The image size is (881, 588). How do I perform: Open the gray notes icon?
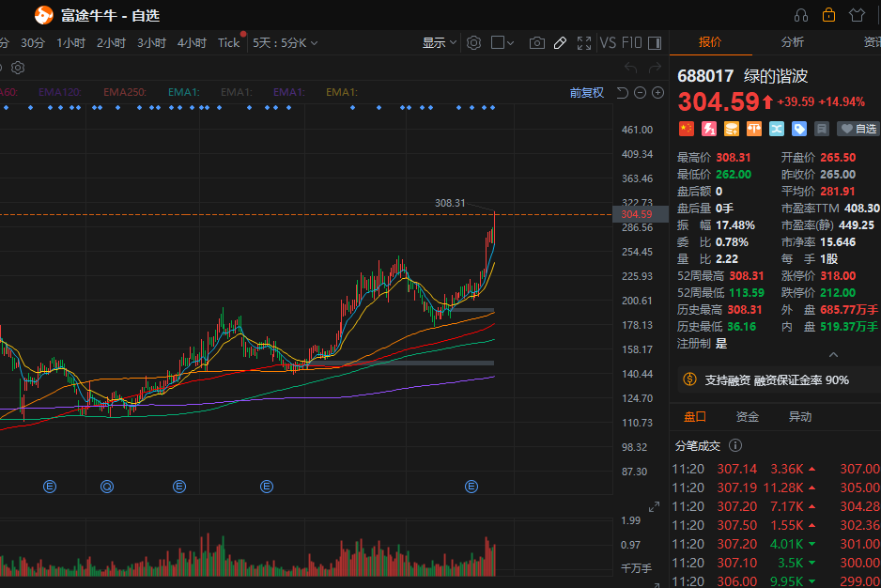coord(822,129)
